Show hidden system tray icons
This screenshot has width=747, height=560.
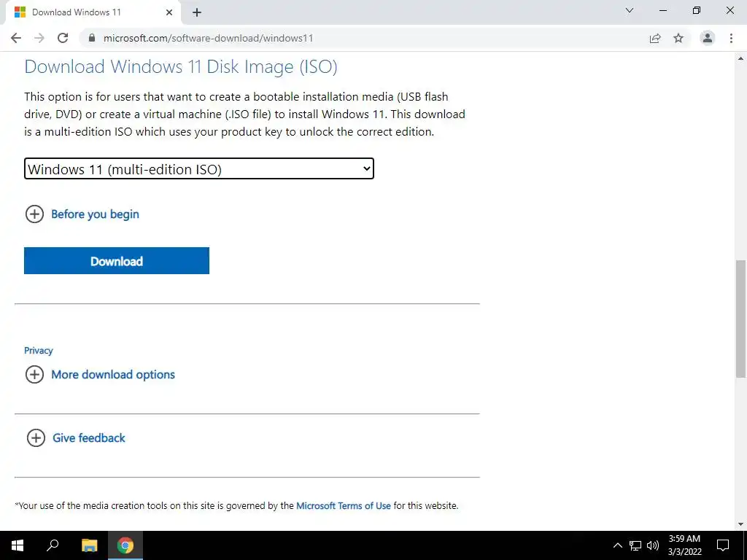coord(618,545)
